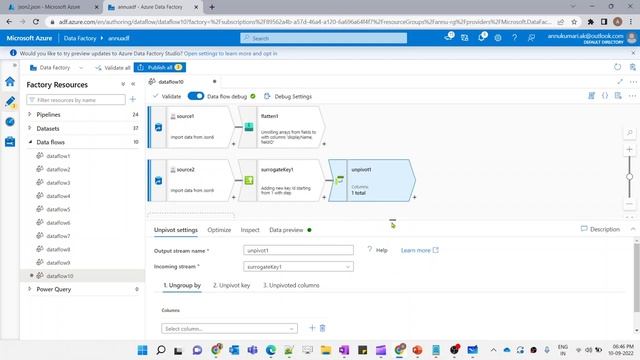
Task: Expand all resources with double-chevron down icon
Action: [x=123, y=84]
